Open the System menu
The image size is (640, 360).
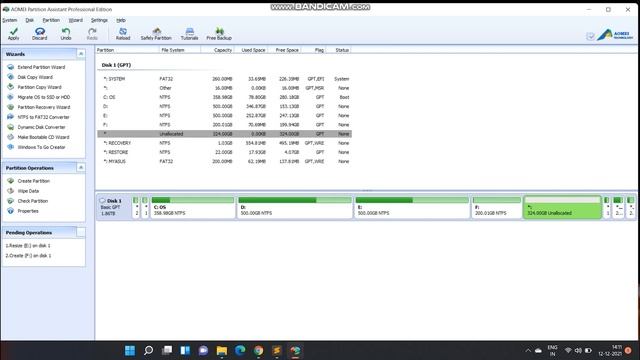pyautogui.click(x=10, y=20)
